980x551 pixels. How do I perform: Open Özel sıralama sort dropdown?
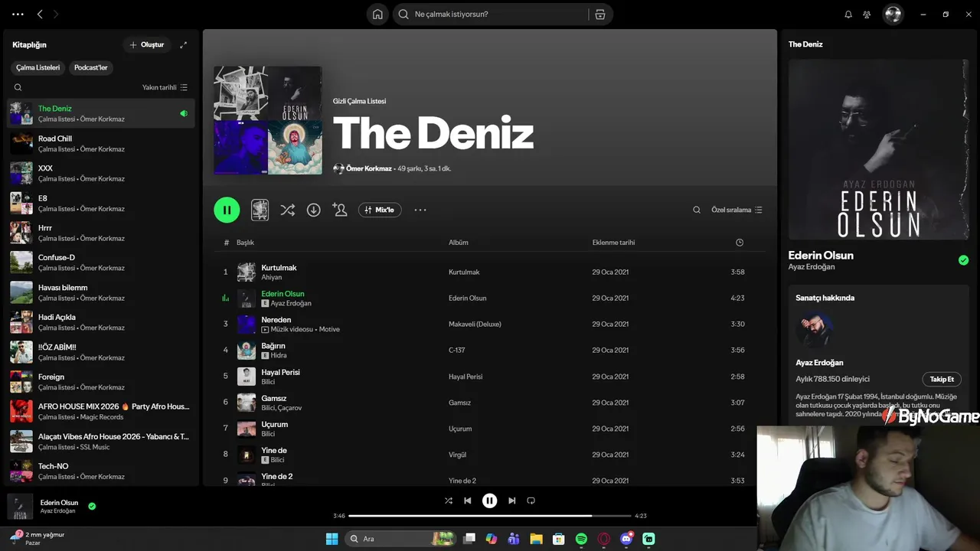tap(737, 210)
